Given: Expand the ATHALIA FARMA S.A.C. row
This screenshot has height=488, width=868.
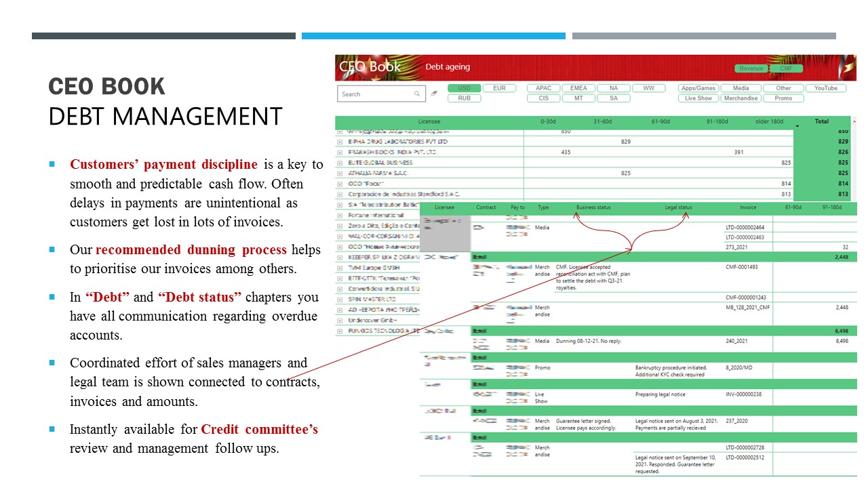Looking at the screenshot, I should click(x=340, y=174).
